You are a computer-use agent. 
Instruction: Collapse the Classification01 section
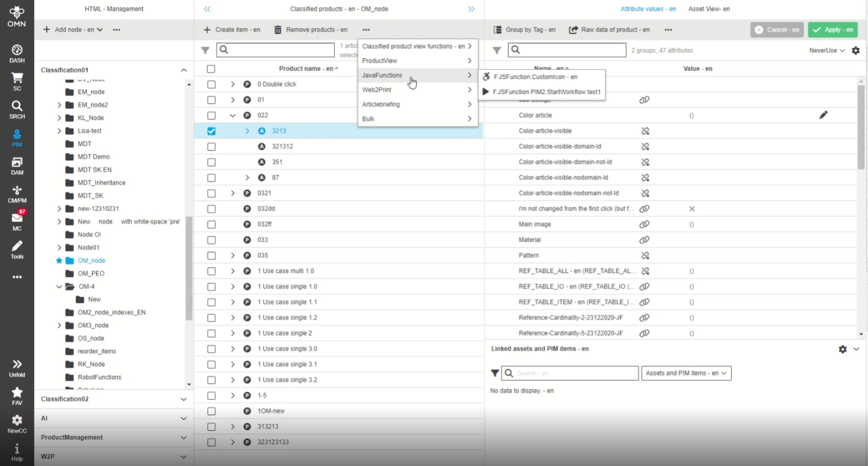[x=184, y=70]
